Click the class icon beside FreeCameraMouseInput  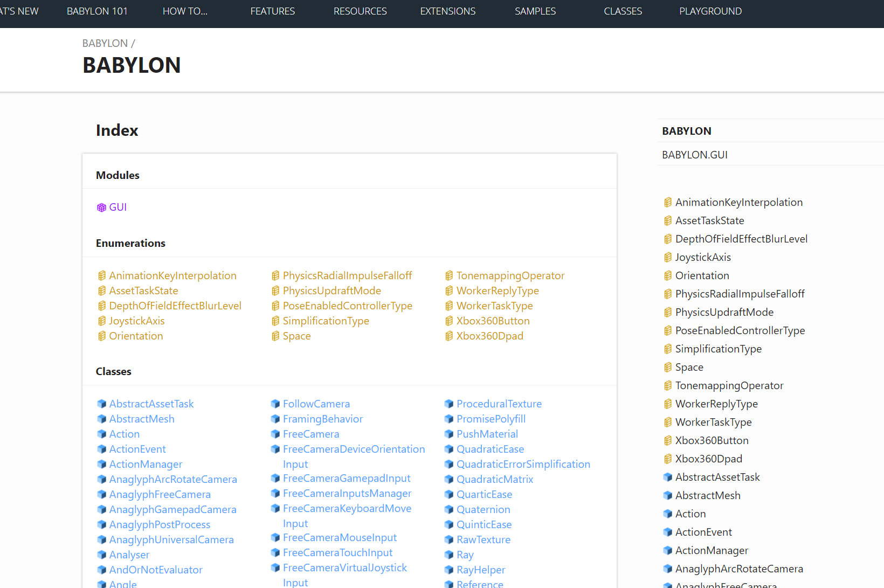pyautogui.click(x=275, y=537)
